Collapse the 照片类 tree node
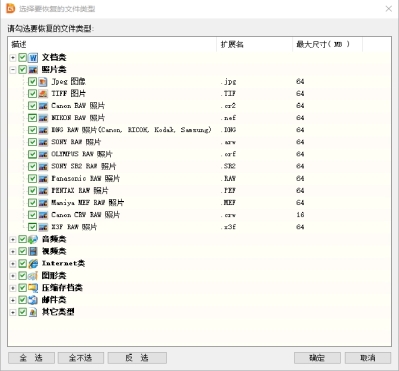The width and height of the screenshot is (399, 371). click(x=13, y=70)
